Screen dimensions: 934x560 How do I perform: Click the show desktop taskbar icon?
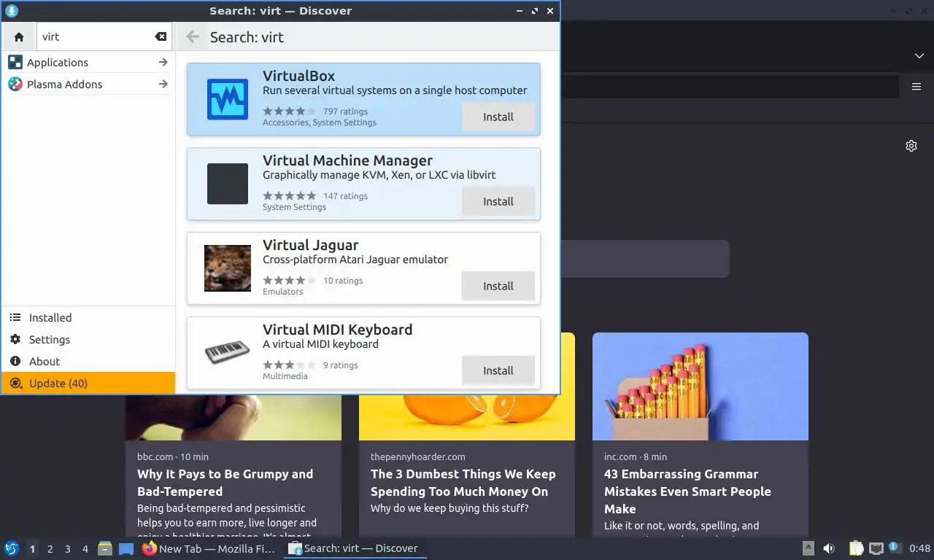[126, 548]
